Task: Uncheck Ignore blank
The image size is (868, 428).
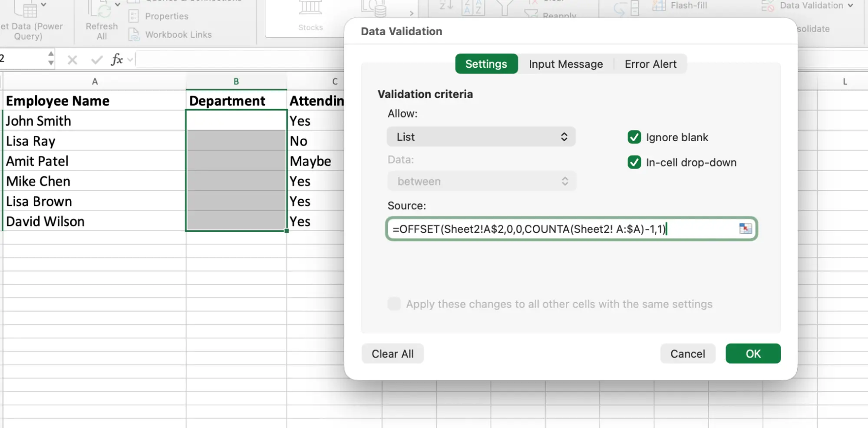Action: pos(634,137)
